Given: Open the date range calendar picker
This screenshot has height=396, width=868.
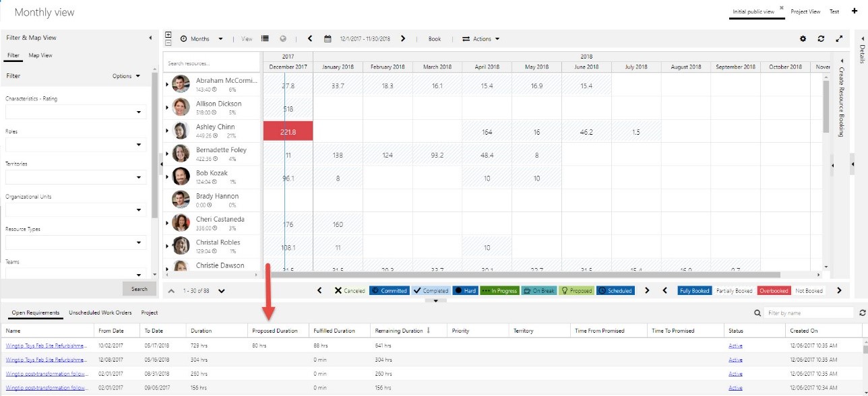Looking at the screenshot, I should (x=328, y=39).
